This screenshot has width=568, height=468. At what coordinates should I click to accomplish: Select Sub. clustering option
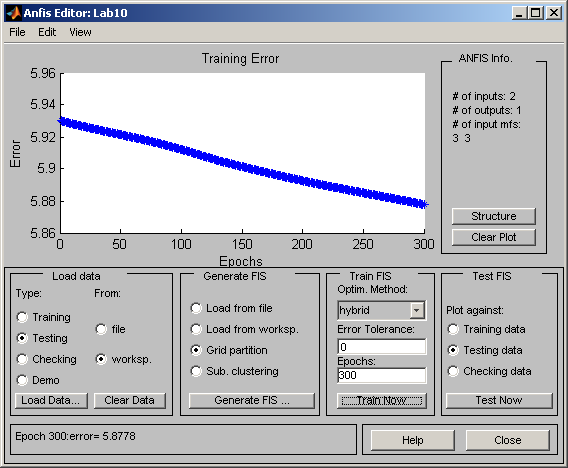[196, 371]
